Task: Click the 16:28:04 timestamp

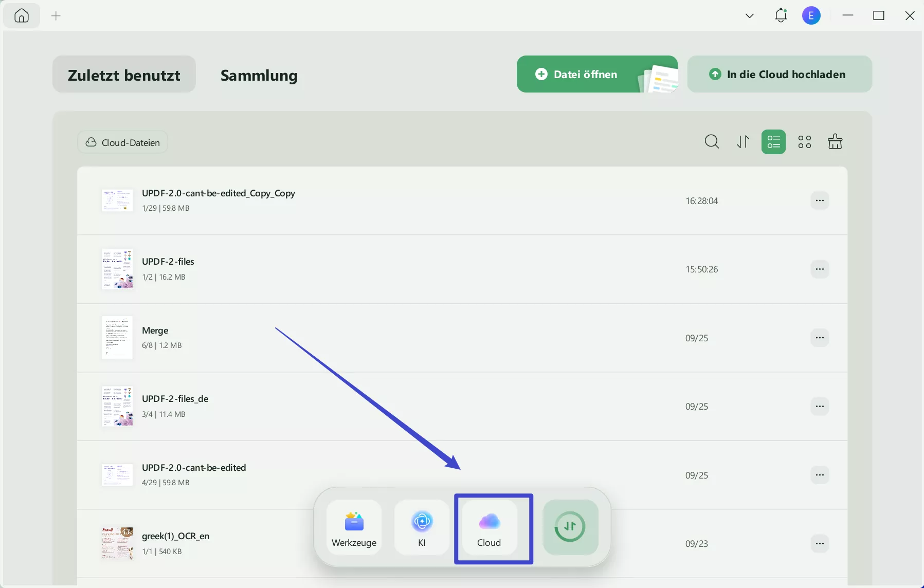Action: pos(701,201)
